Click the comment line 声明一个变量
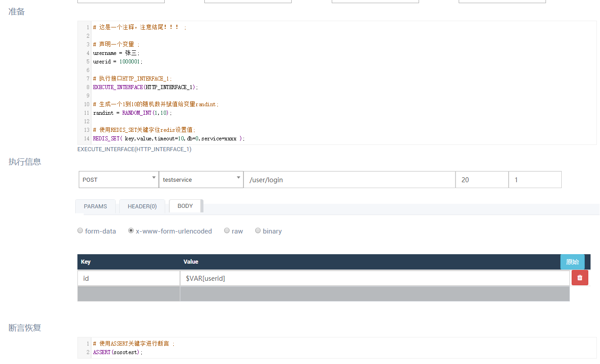The image size is (600, 364). click(x=117, y=45)
